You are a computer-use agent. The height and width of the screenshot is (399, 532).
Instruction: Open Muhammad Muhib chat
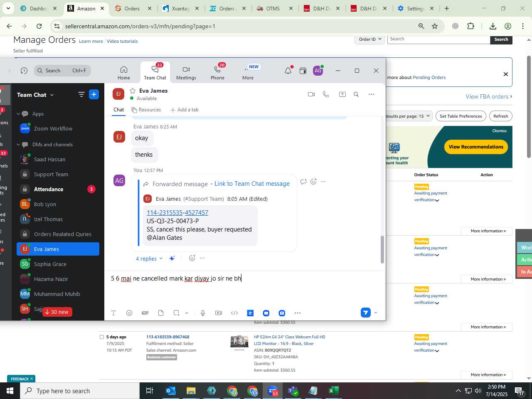[58, 294]
